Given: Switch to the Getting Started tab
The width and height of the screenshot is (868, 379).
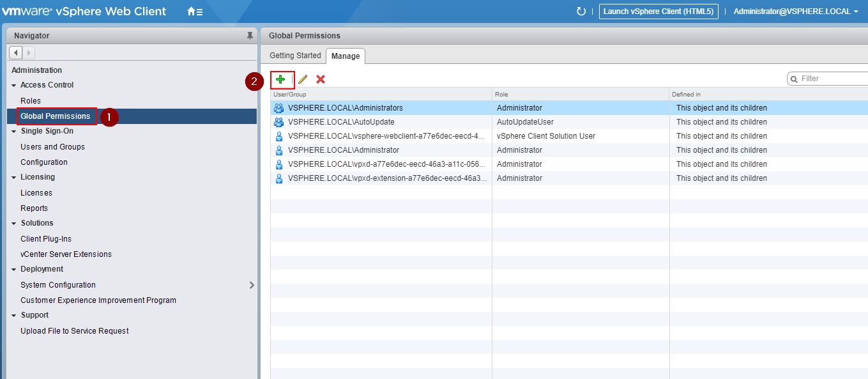Looking at the screenshot, I should [295, 56].
